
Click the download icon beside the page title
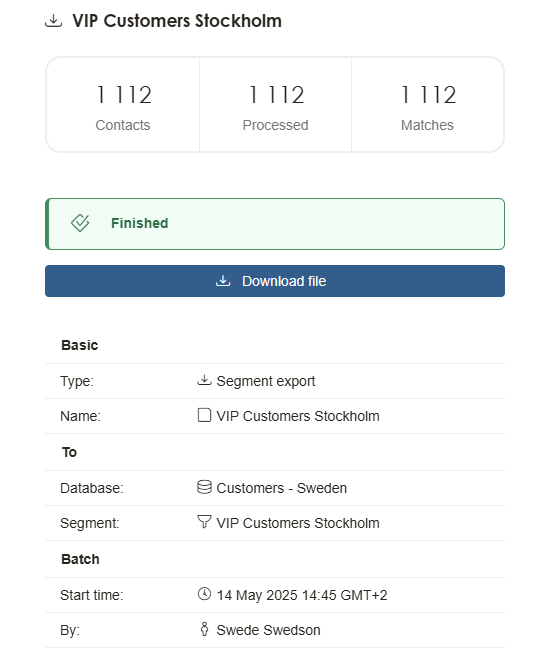click(x=54, y=20)
